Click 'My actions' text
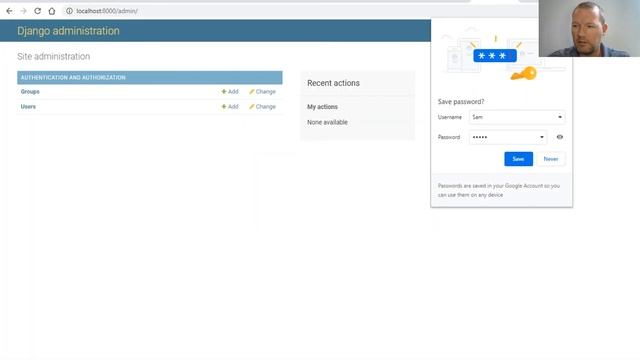640x360 pixels. pyautogui.click(x=322, y=107)
